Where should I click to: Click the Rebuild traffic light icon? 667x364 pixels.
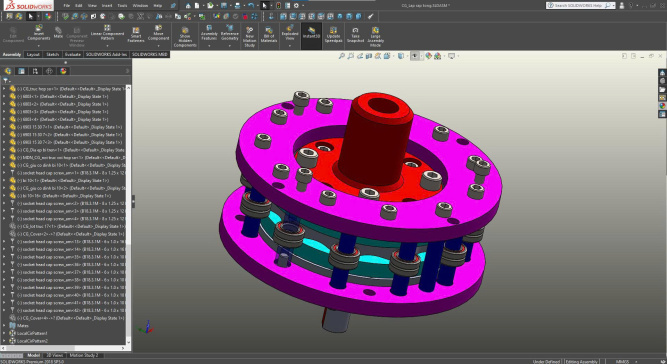coord(278,6)
